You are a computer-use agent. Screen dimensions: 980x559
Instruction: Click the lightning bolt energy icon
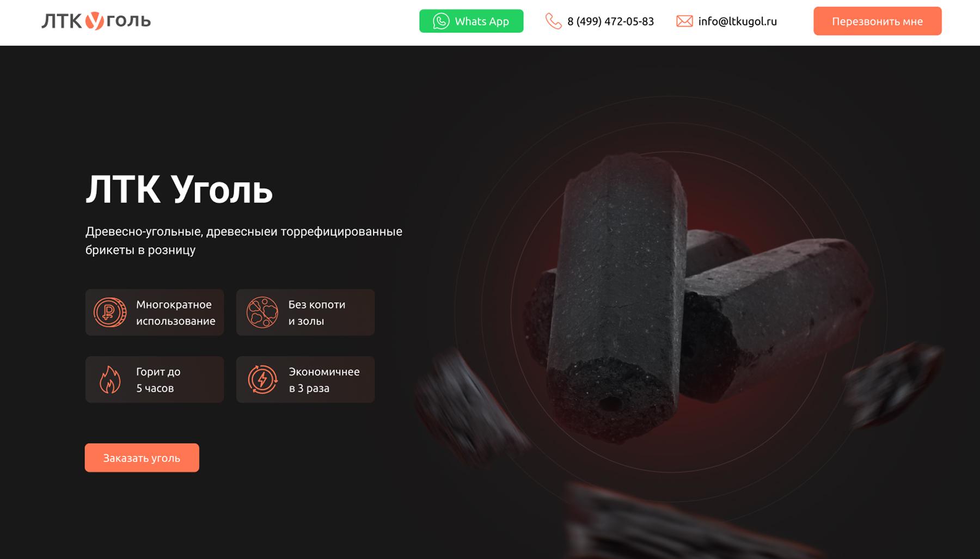pos(262,379)
